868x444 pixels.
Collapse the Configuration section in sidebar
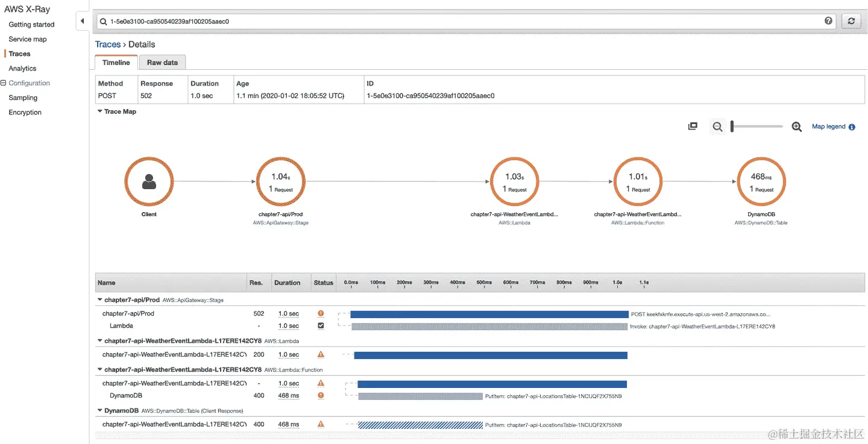(4, 83)
